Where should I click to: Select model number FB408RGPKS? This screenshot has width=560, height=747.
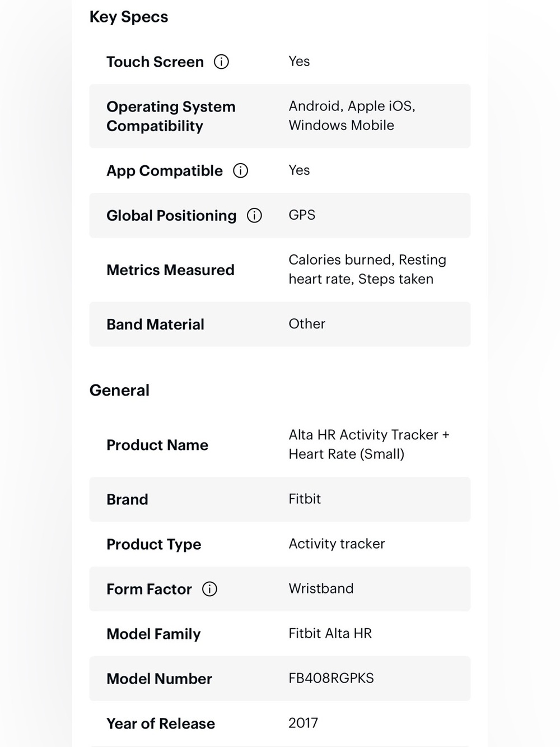[331, 678]
